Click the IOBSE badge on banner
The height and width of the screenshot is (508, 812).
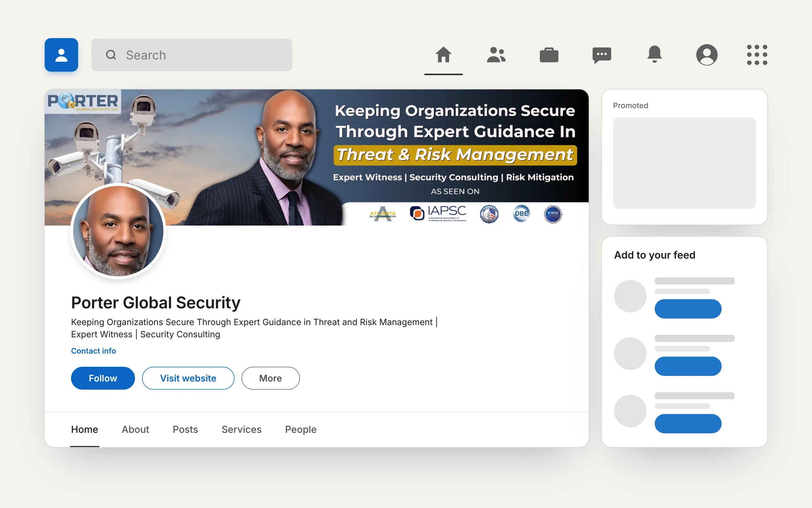click(553, 214)
